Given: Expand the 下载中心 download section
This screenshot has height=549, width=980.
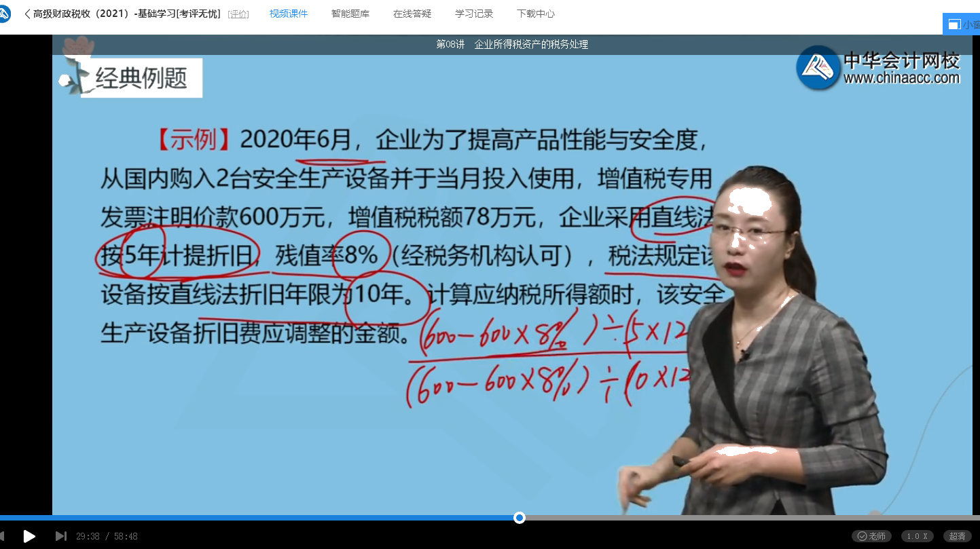Looking at the screenshot, I should point(536,12).
